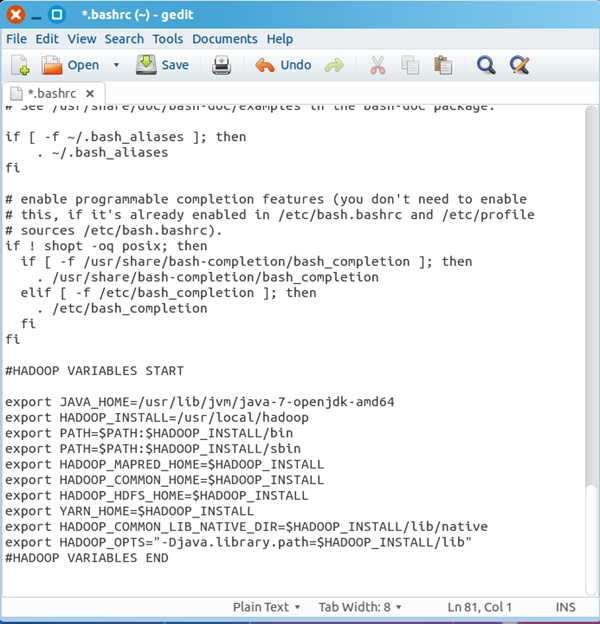The image size is (600, 624).
Task: Minimize the gedit window
Action: pyautogui.click(x=36, y=16)
